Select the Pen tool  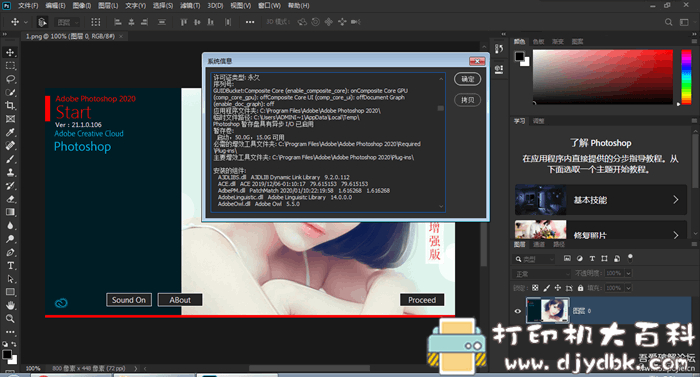point(10,252)
